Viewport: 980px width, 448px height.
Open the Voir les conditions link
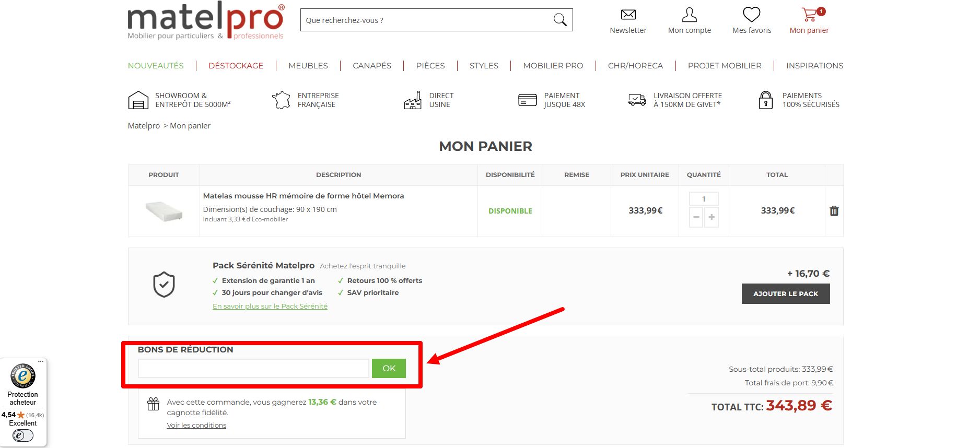click(x=196, y=425)
